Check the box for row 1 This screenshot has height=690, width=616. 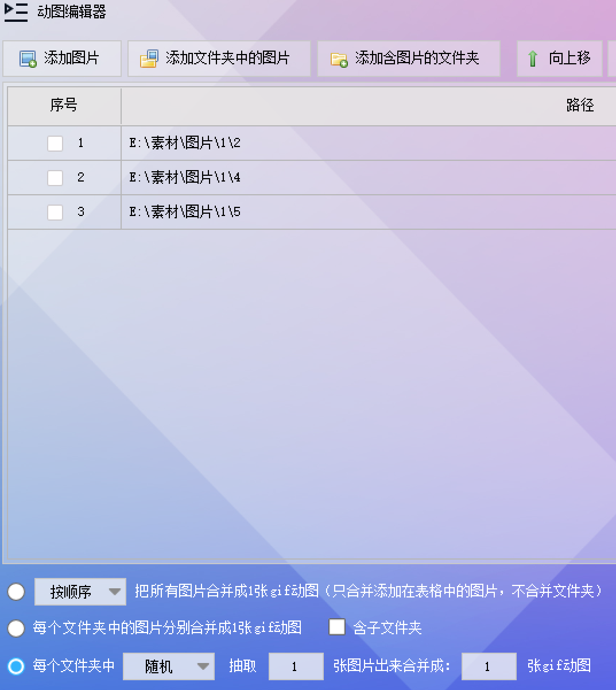(55, 143)
